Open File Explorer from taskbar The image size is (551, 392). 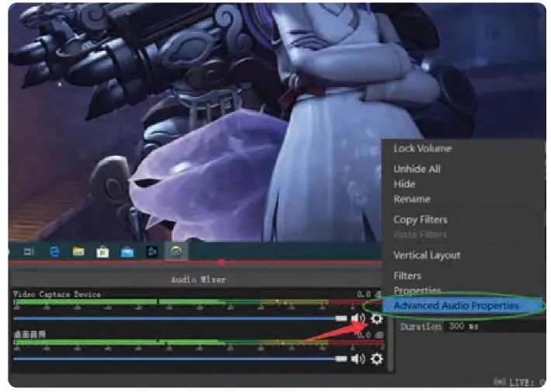pos(78,252)
